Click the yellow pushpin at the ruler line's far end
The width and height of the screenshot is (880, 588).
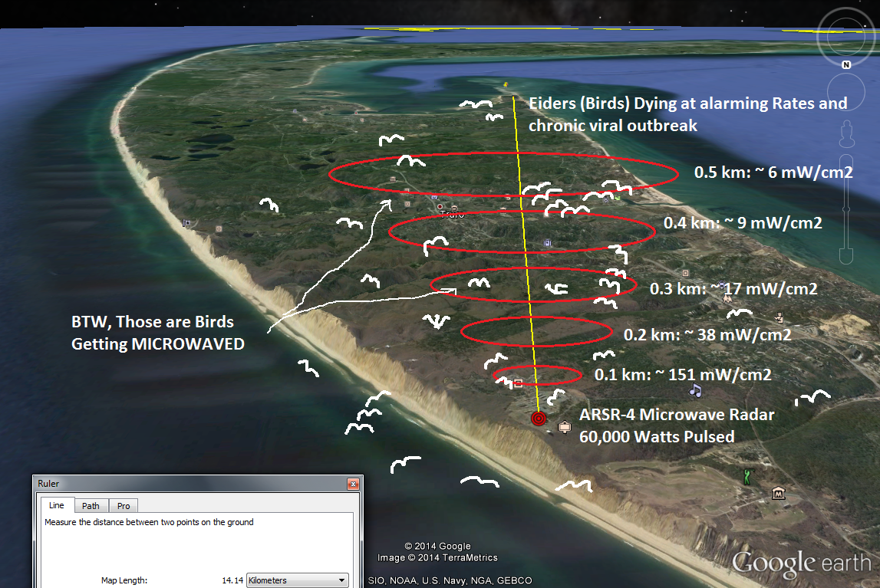506,86
